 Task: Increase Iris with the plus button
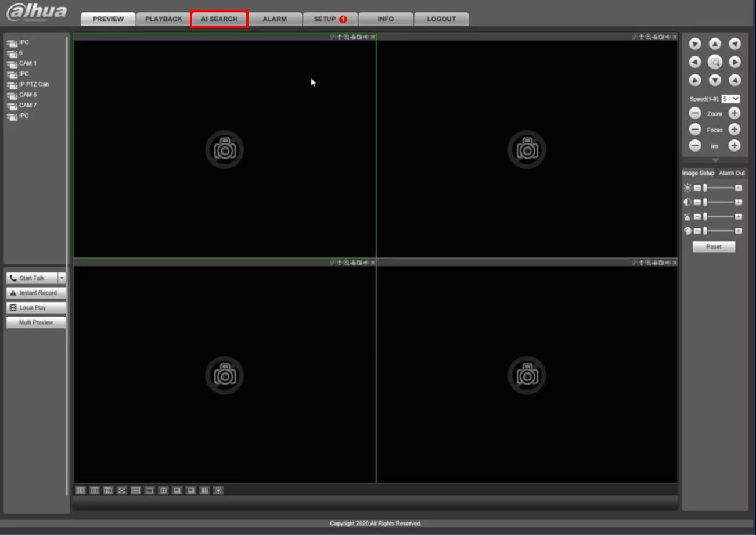735,146
